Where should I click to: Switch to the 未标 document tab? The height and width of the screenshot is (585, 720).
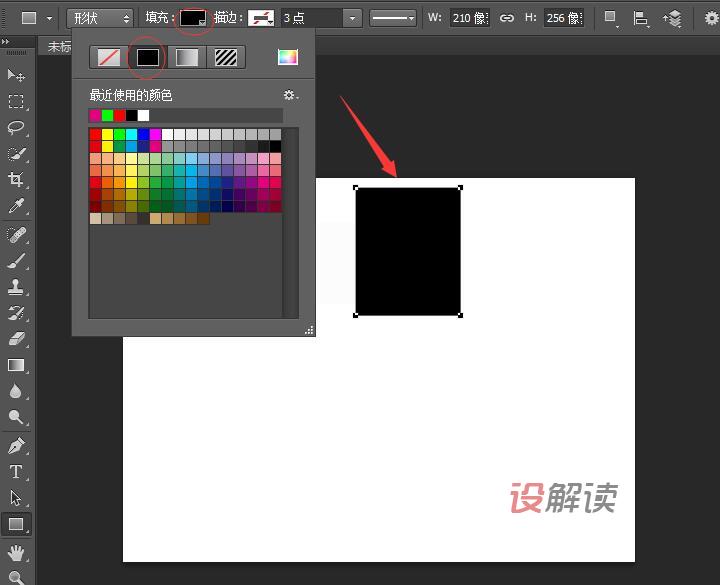[59, 47]
